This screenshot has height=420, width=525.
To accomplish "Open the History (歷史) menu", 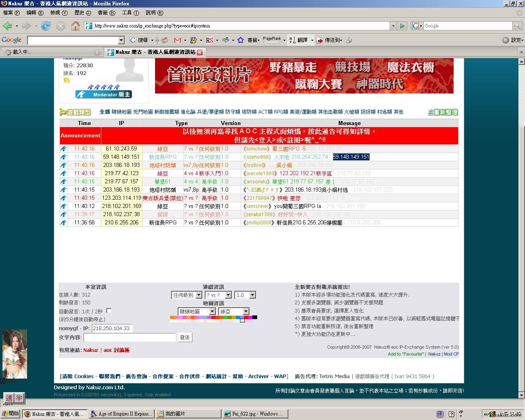I will [x=82, y=13].
